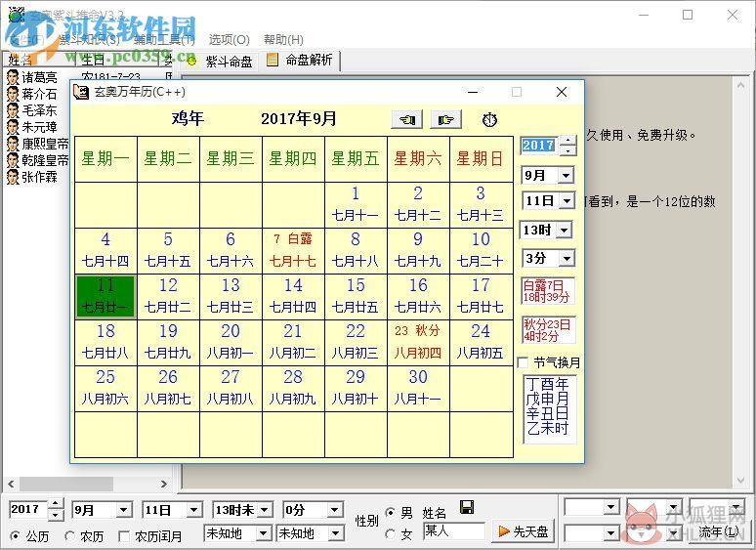Select 毛泽东 person icon in list
The height and width of the screenshot is (550, 756).
coord(13,110)
